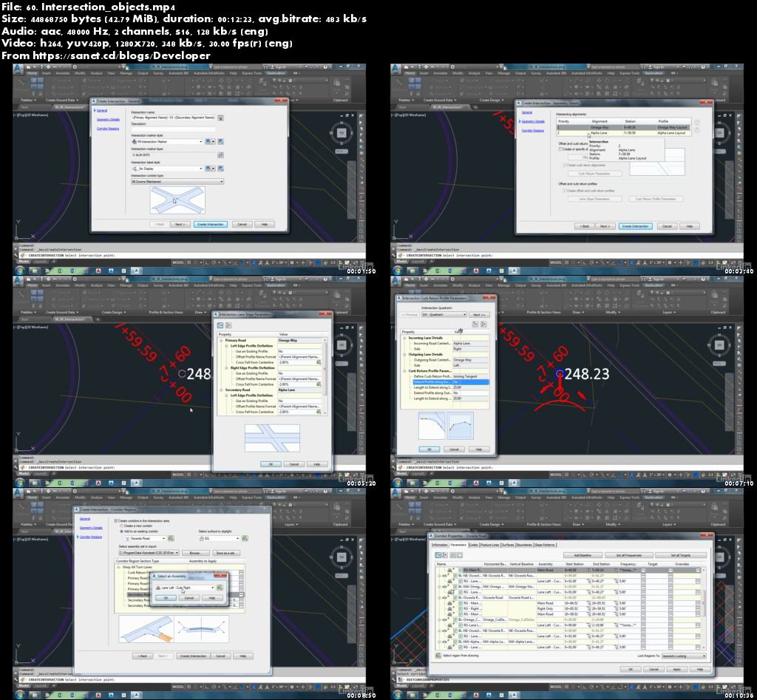Collapse the Primary Road group in Lane Slope Parameters
Screen dimensions: 757x700
(221, 340)
